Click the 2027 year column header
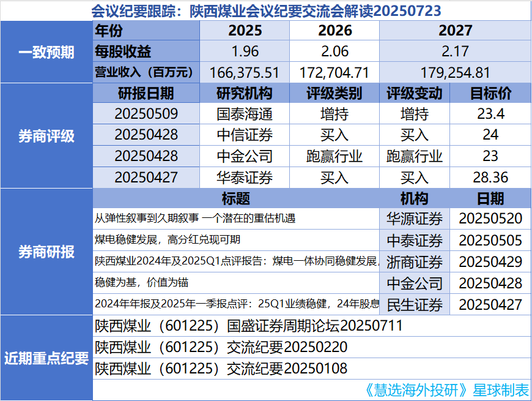 pyautogui.click(x=456, y=31)
